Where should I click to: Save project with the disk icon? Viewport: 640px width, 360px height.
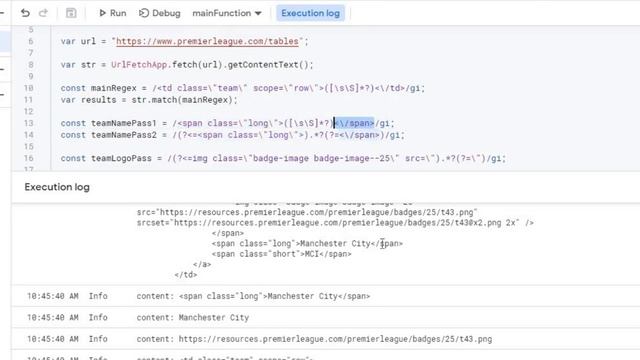71,13
